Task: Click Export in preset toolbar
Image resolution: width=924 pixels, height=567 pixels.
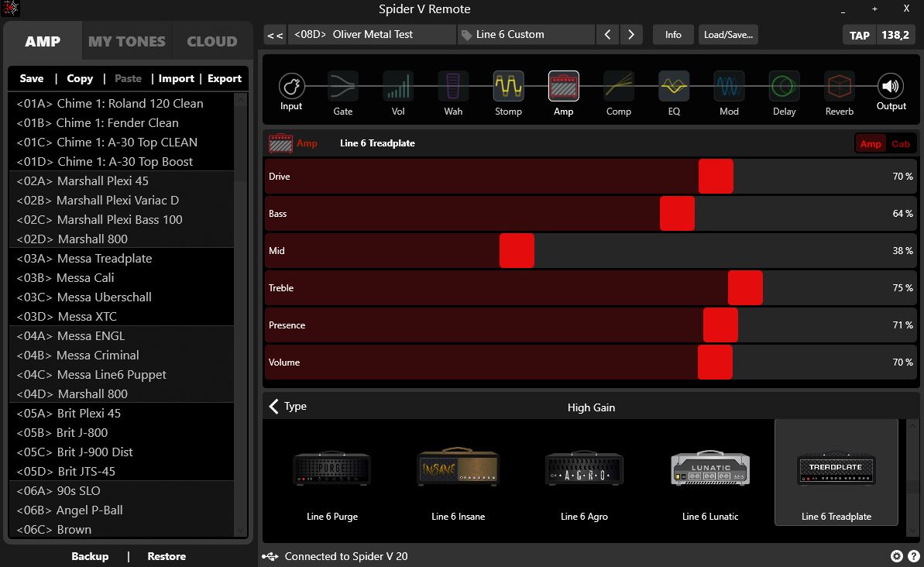Action: (225, 78)
